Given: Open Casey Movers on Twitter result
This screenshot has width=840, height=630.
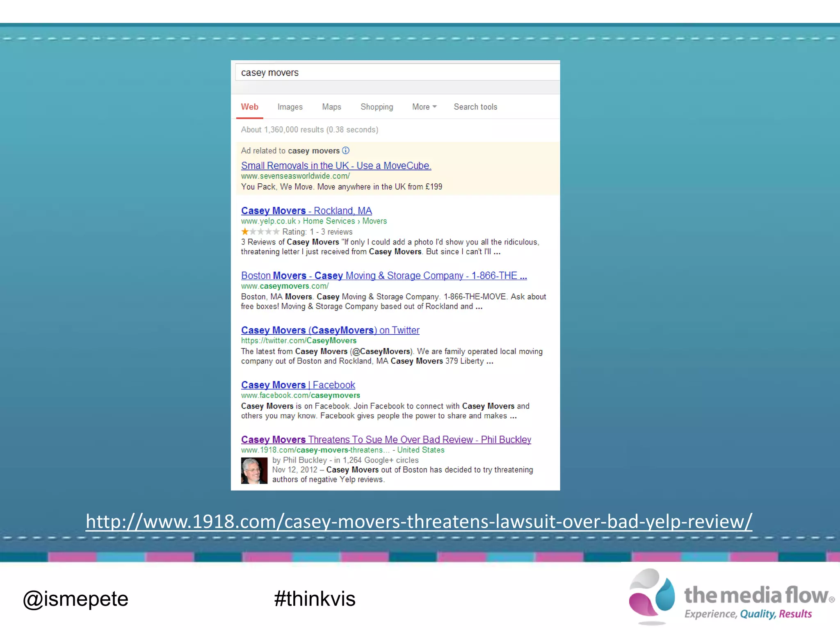Looking at the screenshot, I should (330, 330).
